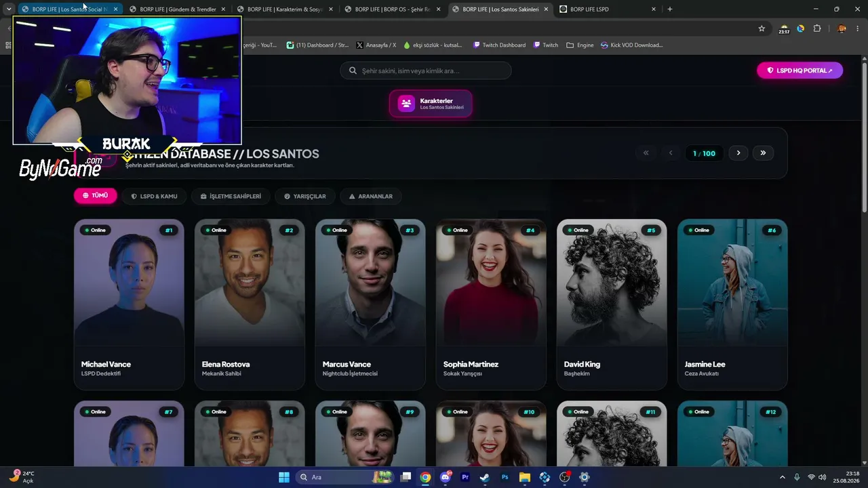Focus the citizen search field

[x=426, y=70]
